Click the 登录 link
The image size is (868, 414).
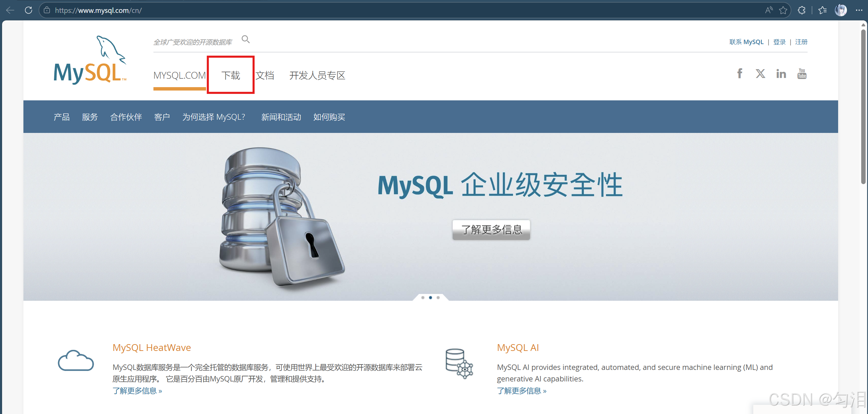(779, 42)
